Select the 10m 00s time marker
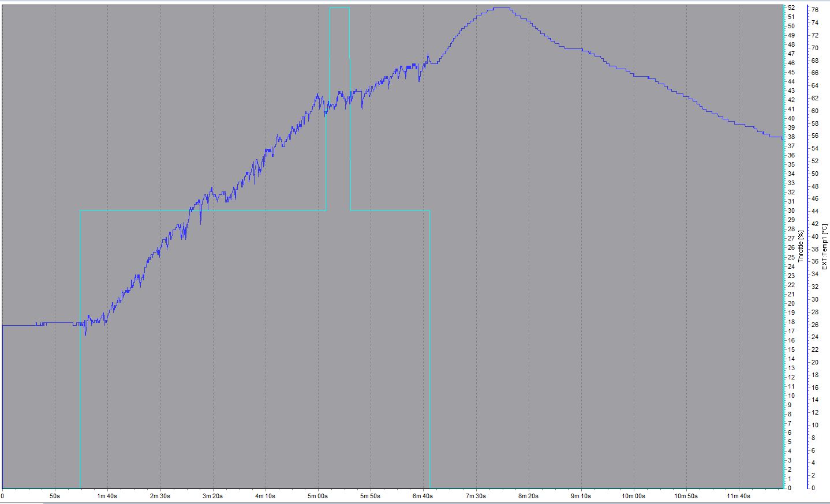This screenshot has width=830, height=504. point(633,495)
